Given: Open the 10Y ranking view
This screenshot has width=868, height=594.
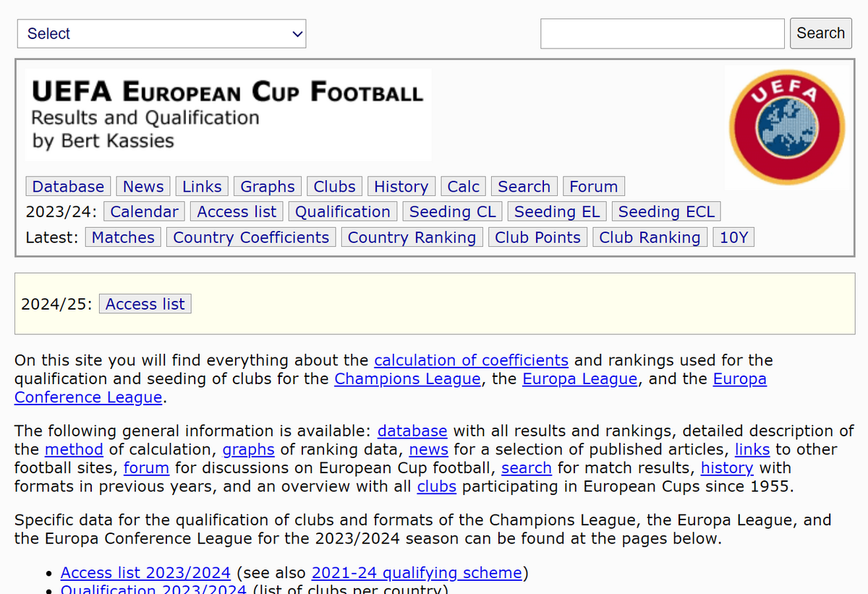Looking at the screenshot, I should (733, 237).
